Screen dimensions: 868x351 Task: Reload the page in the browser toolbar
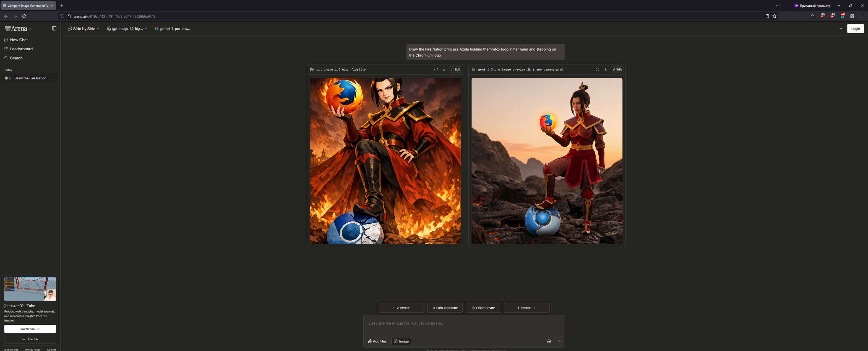24,16
